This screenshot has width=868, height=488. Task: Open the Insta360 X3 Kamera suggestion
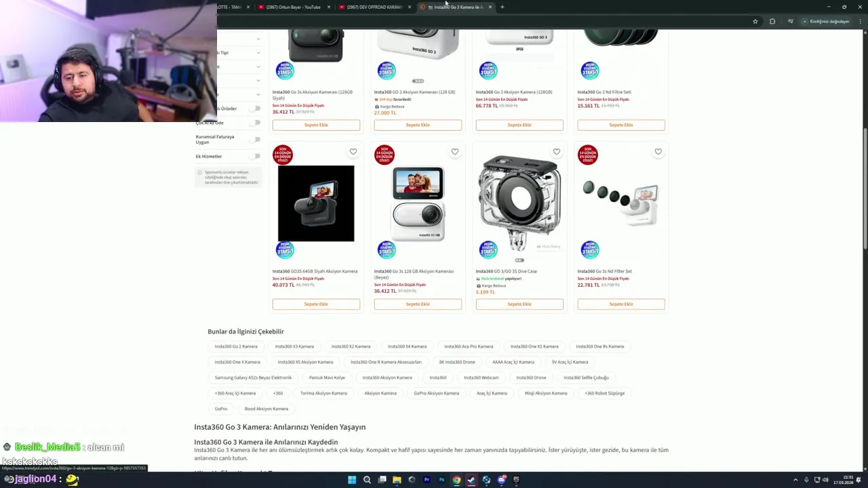(294, 346)
